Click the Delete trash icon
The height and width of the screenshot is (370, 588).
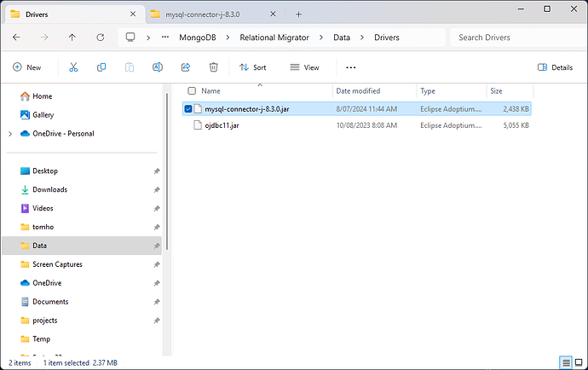pyautogui.click(x=214, y=67)
